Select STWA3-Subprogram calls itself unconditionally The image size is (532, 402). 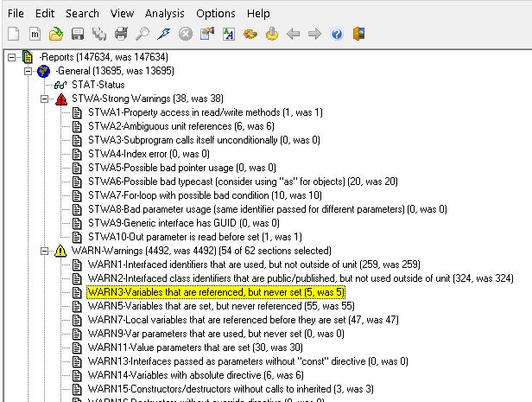click(204, 140)
